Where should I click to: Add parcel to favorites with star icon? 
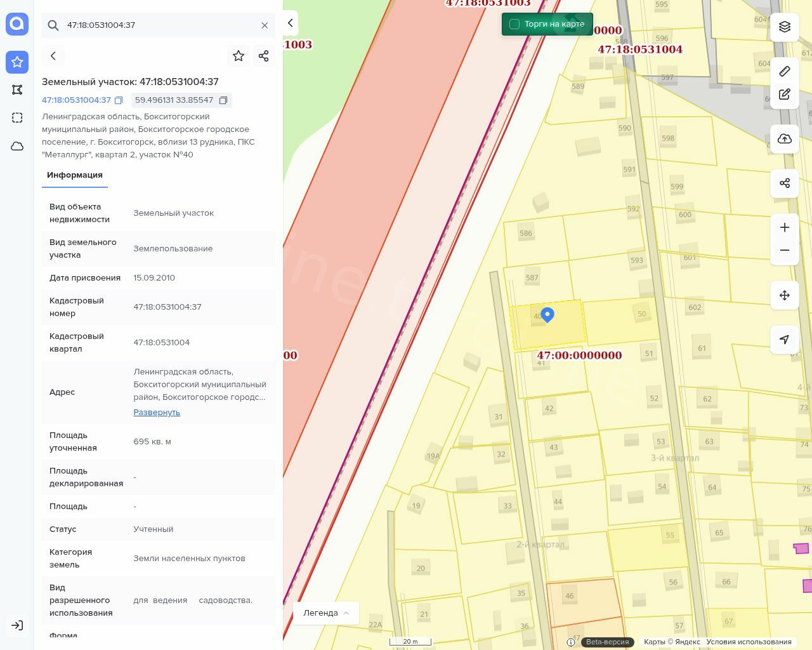click(239, 56)
